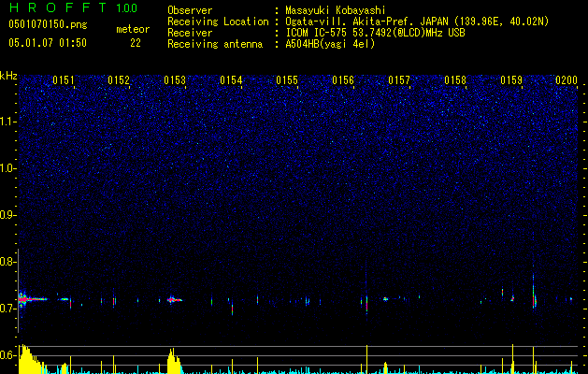The image size is (588, 374).
Task: Click the 0151 time marker
Action: click(64, 80)
